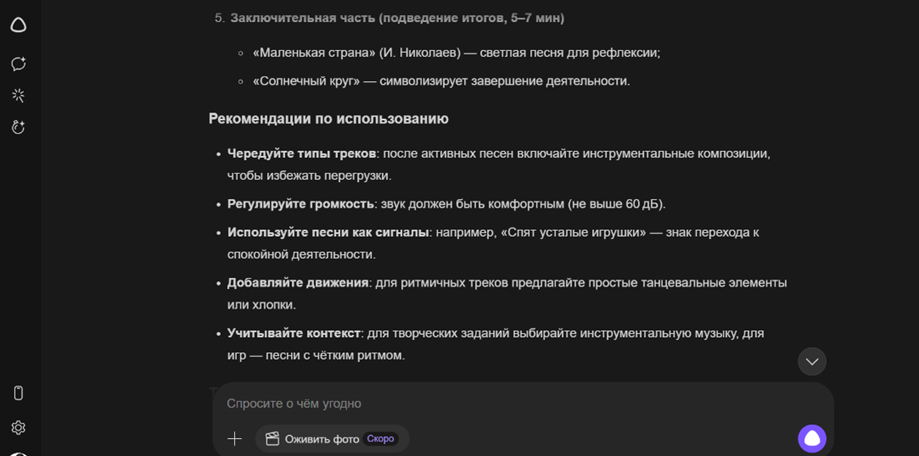Activate the purple Alice voice button
This screenshot has width=919, height=456.
(x=811, y=438)
